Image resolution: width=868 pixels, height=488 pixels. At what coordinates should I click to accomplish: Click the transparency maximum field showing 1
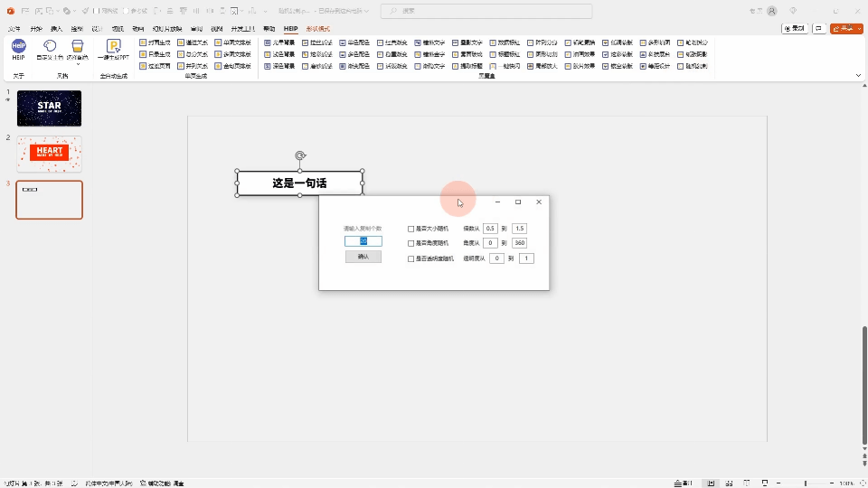(526, 258)
